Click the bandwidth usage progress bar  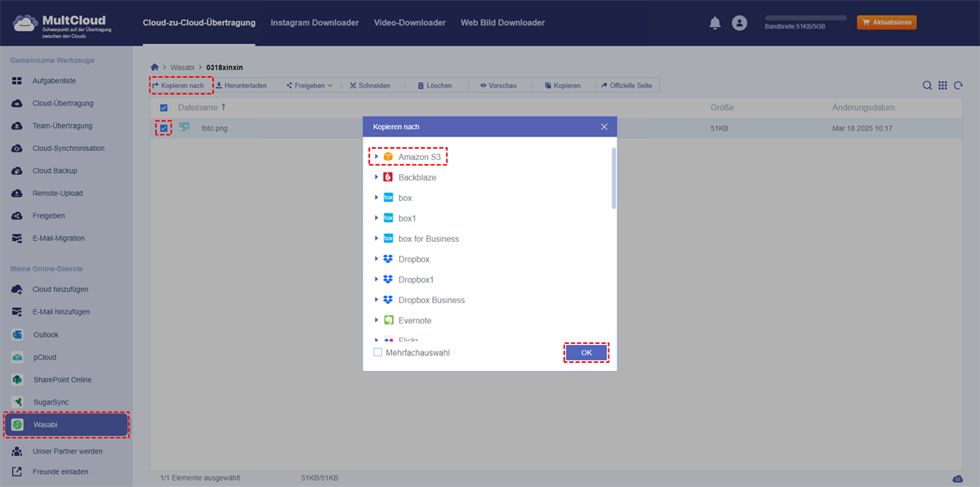(805, 17)
